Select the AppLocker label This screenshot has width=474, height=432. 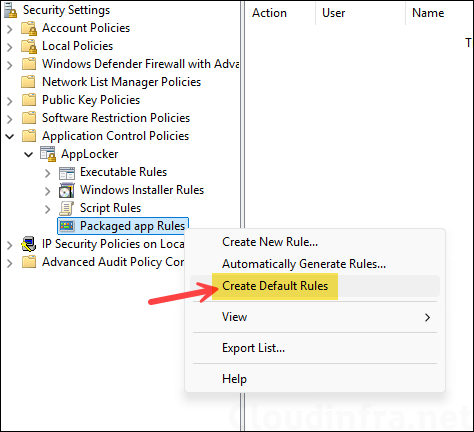90,154
